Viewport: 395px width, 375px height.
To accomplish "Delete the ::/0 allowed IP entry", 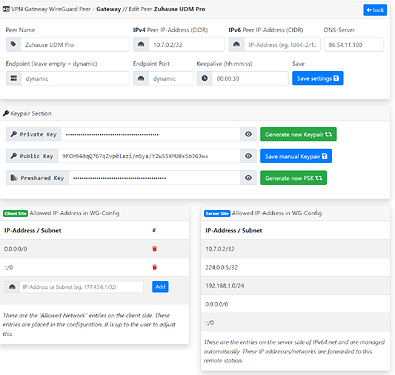I will (154, 267).
